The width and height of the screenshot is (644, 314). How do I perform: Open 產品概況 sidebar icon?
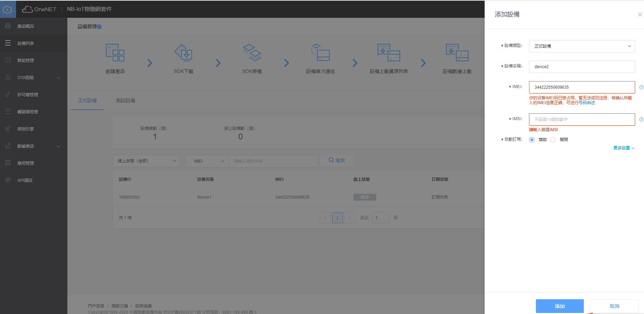pyautogui.click(x=8, y=26)
